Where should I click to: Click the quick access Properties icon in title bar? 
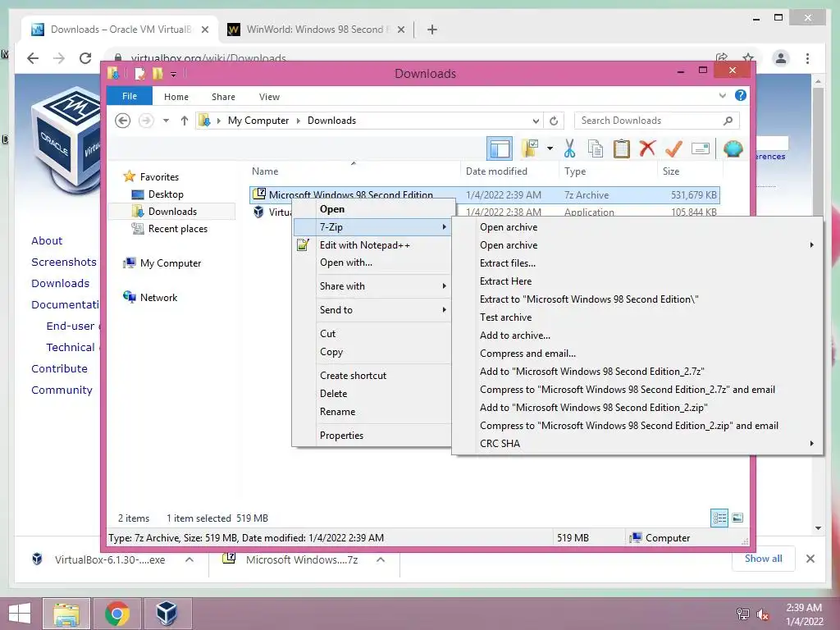(x=139, y=73)
